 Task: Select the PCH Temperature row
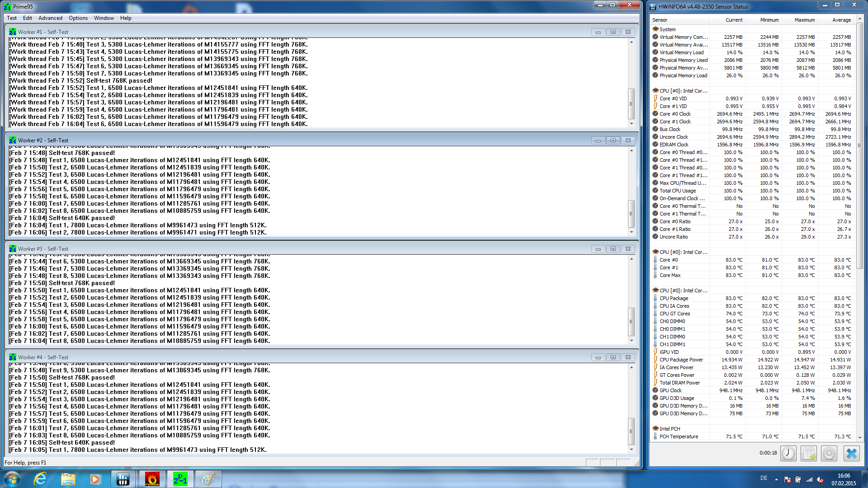[752, 436]
